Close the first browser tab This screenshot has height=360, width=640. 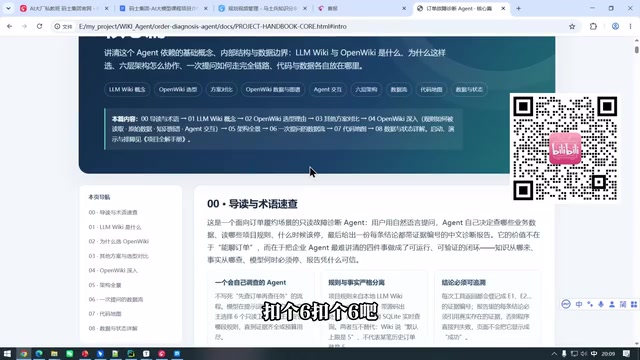(107, 8)
